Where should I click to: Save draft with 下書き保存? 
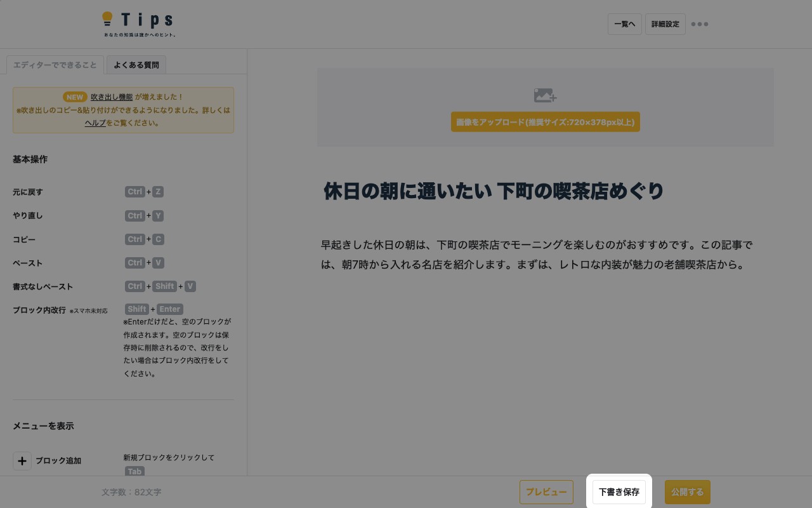(x=619, y=492)
